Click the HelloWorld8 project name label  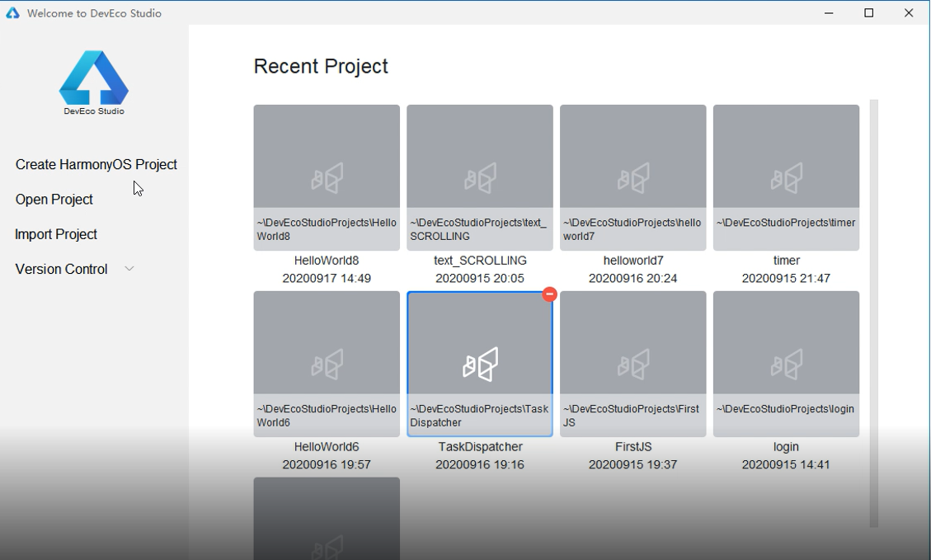tap(327, 261)
